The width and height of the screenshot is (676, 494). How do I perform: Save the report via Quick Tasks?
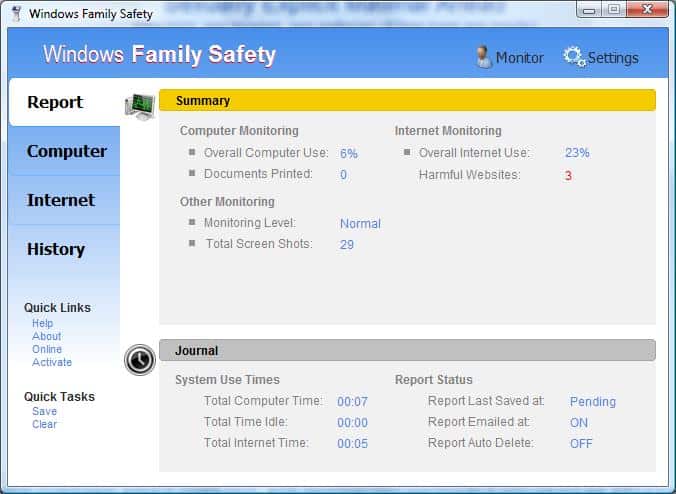[x=44, y=411]
